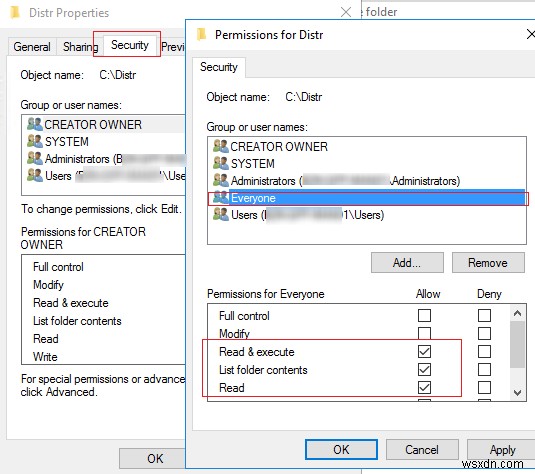This screenshot has width=535, height=474.
Task: Confirm Permissions dialog with OK
Action: 341,449
